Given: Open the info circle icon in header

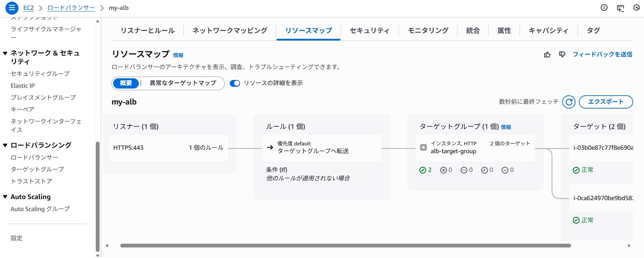Looking at the screenshot, I should click(x=604, y=7).
